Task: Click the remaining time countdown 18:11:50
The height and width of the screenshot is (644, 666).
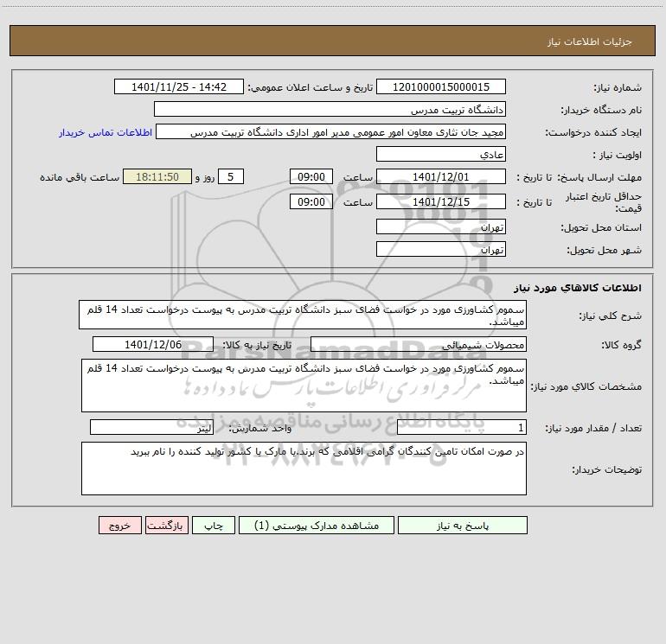Action: (157, 176)
